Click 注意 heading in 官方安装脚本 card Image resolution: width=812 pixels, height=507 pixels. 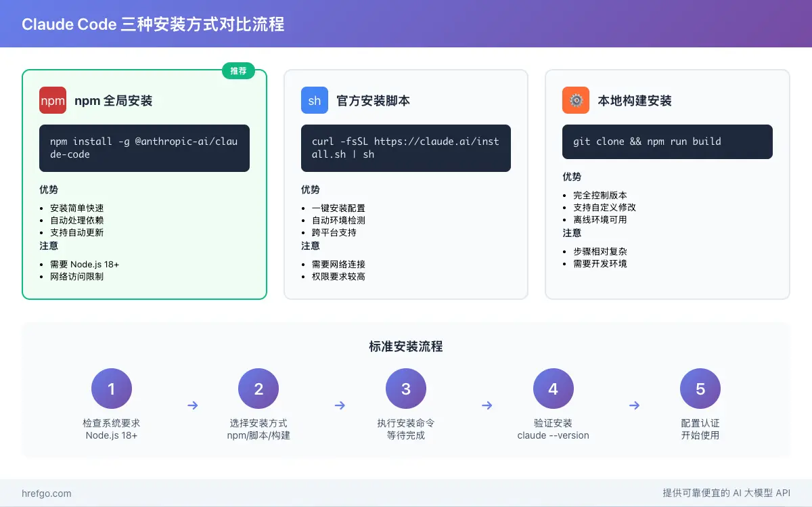[x=311, y=246]
